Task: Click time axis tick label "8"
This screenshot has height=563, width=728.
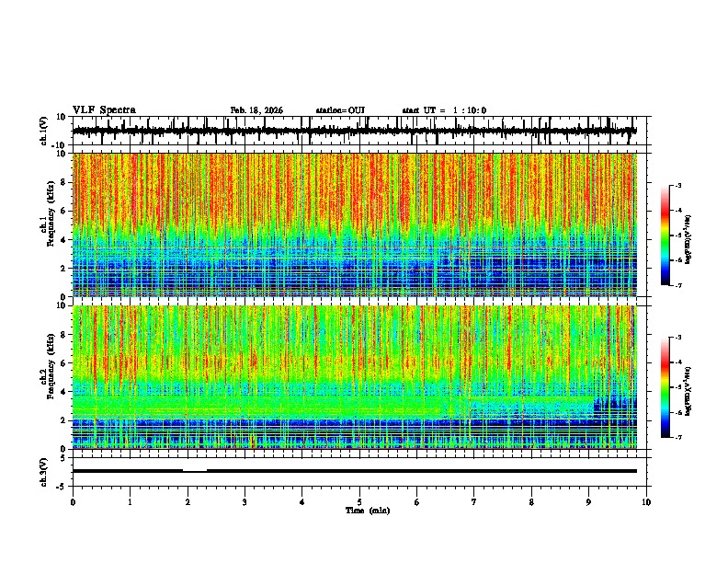Action: [531, 502]
